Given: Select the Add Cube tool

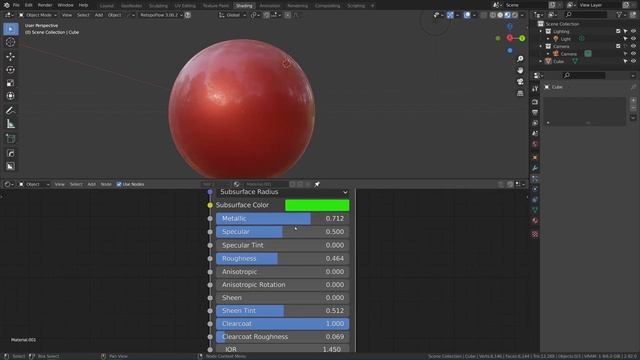Looking at the screenshot, I should [11, 139].
